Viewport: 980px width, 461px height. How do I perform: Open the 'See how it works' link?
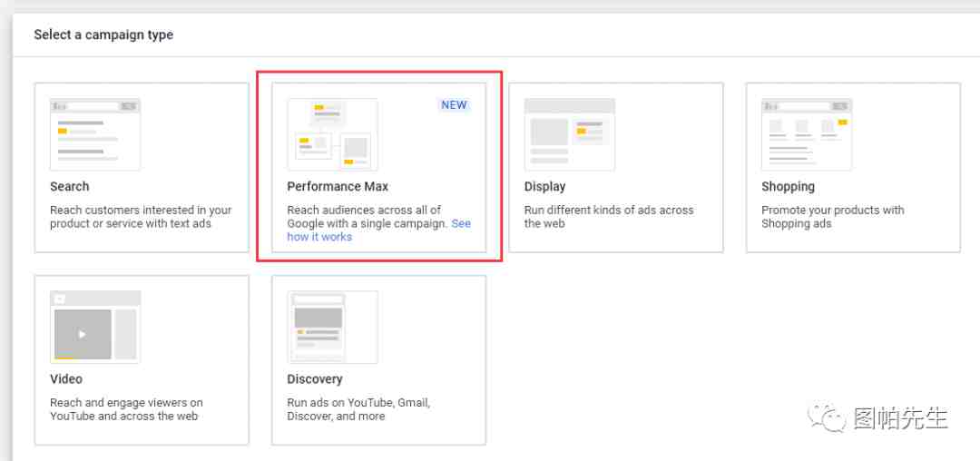point(378,230)
